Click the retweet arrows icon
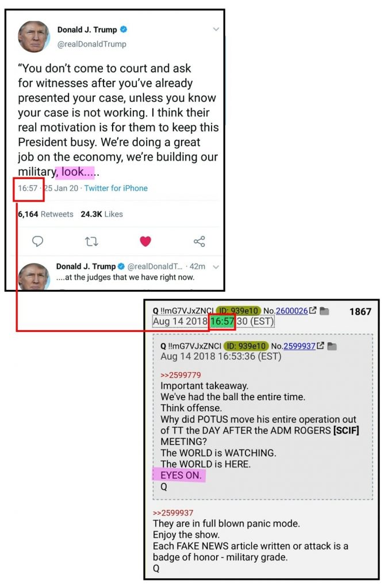Viewport: 388px width, 588px height. point(91,241)
